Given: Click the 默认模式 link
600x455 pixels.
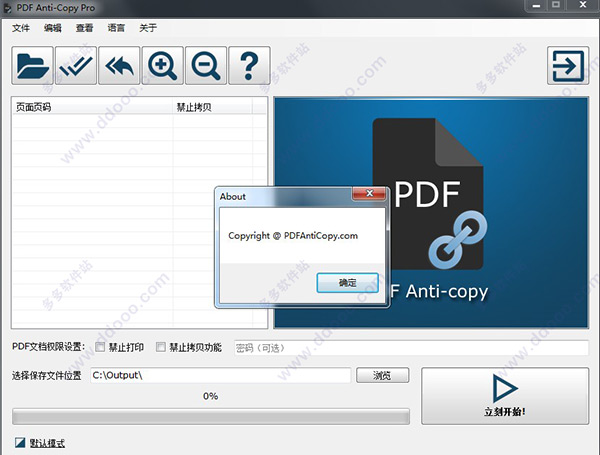Looking at the screenshot, I should 47,443.
